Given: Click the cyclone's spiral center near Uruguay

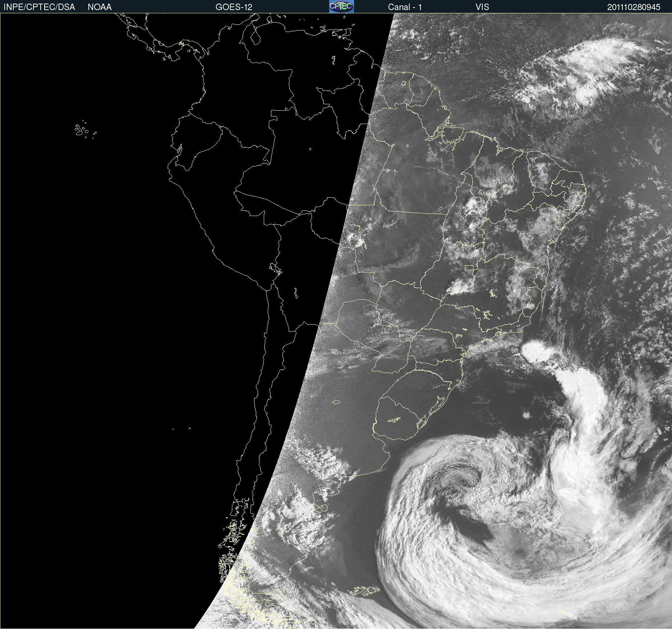Looking at the screenshot, I should coord(467,477).
